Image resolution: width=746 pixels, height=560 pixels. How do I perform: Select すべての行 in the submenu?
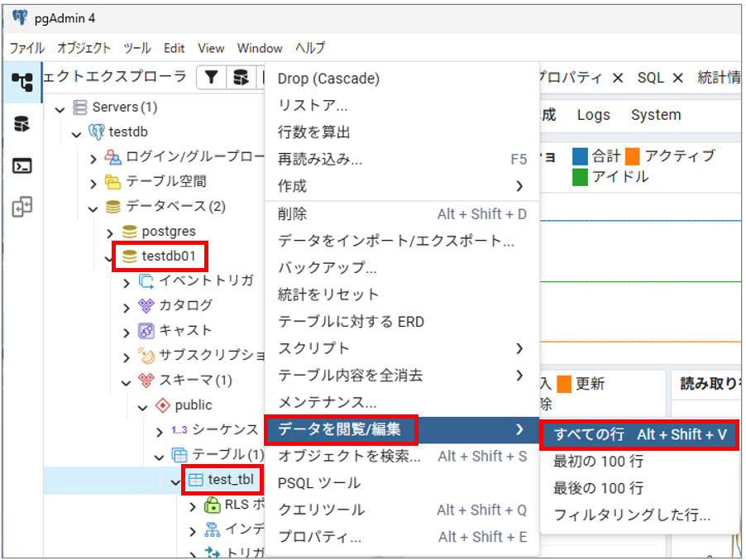pyautogui.click(x=639, y=434)
